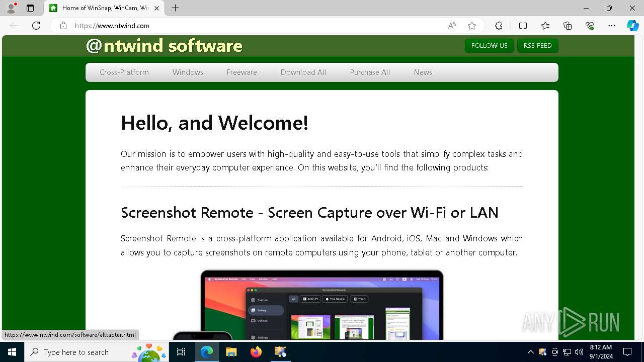Open the pinned app beside Firefox
The width and height of the screenshot is (644, 362).
click(280, 352)
